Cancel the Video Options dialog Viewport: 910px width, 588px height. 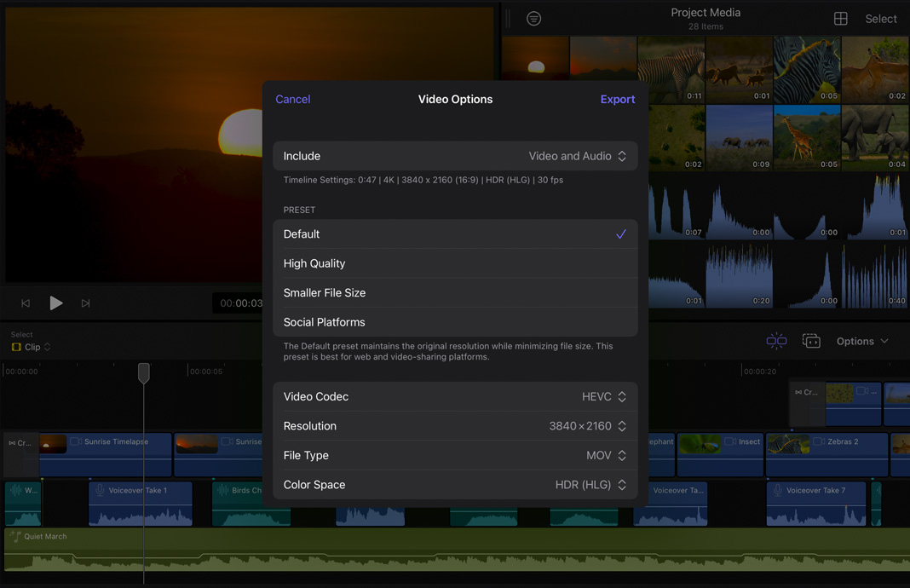pos(292,99)
